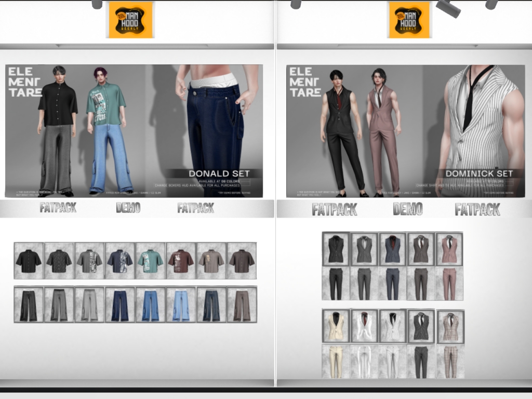532x399 pixels.
Task: Open the Donald Set advertisement poster
Action: point(134,130)
